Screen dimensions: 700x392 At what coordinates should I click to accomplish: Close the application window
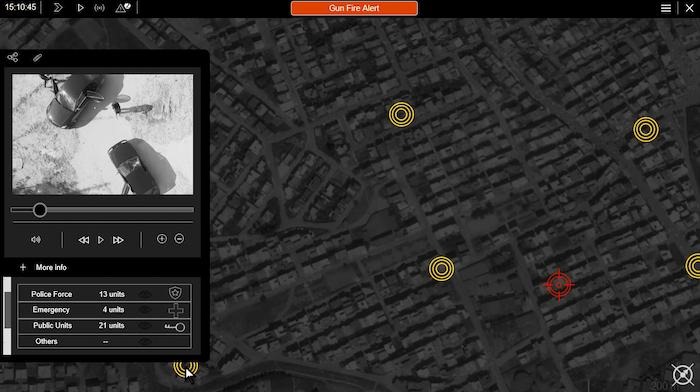click(689, 8)
